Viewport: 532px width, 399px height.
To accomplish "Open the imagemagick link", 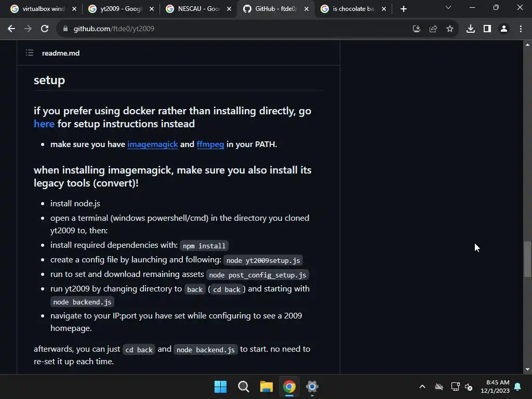I will click(x=152, y=144).
